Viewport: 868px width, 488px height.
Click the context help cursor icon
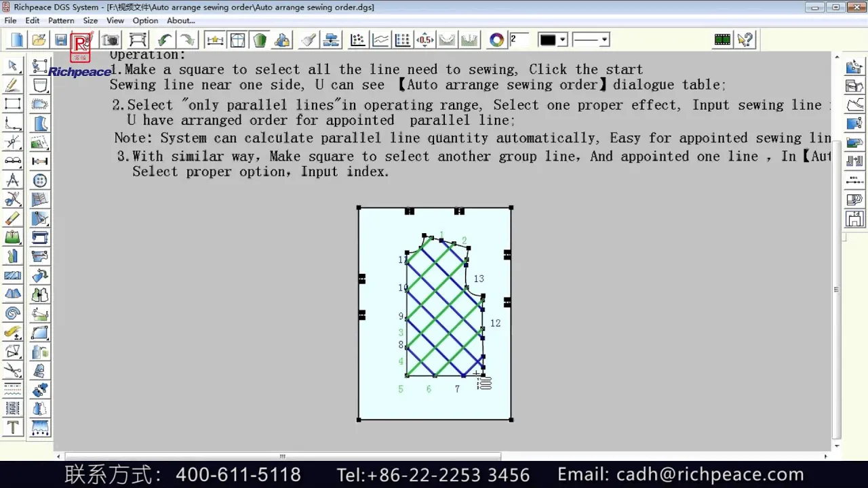745,40
